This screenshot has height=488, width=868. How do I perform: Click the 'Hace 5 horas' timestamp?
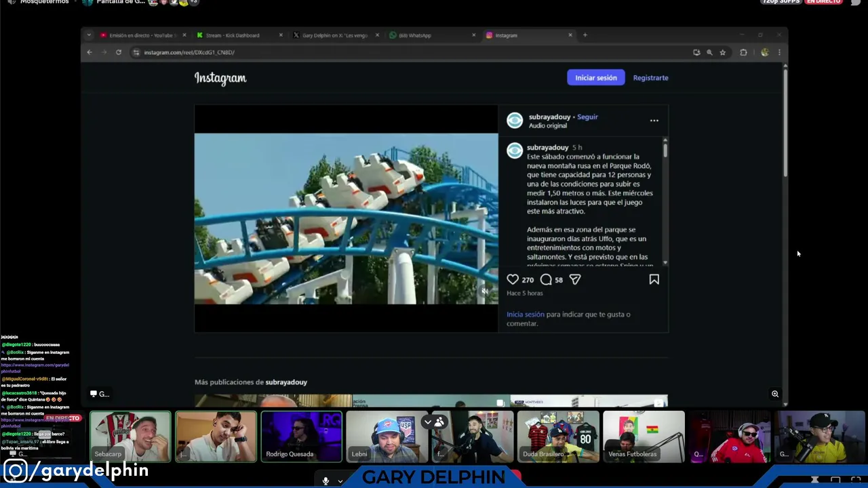click(x=525, y=293)
